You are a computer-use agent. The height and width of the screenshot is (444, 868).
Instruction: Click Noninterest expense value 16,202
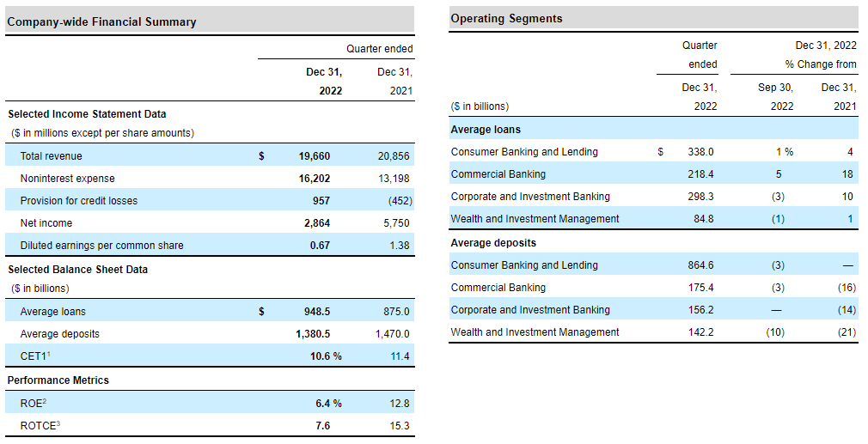(315, 179)
